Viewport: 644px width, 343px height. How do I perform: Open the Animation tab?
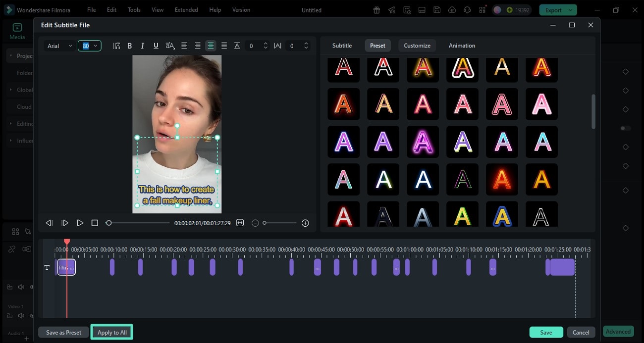point(462,46)
